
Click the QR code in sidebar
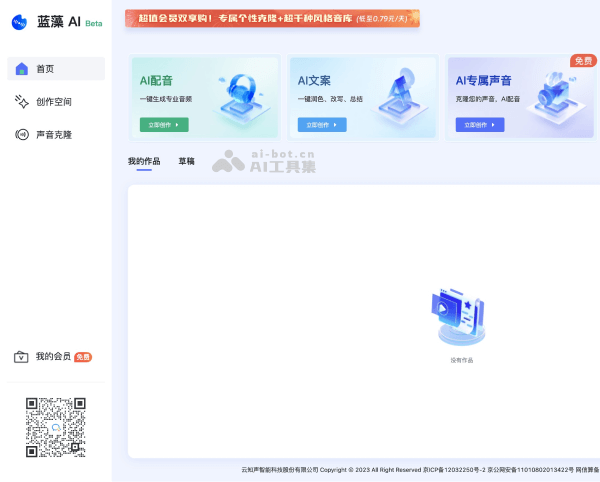(x=55, y=427)
